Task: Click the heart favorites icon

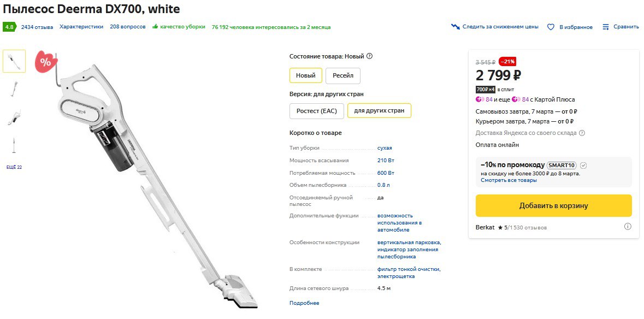Action: point(551,27)
